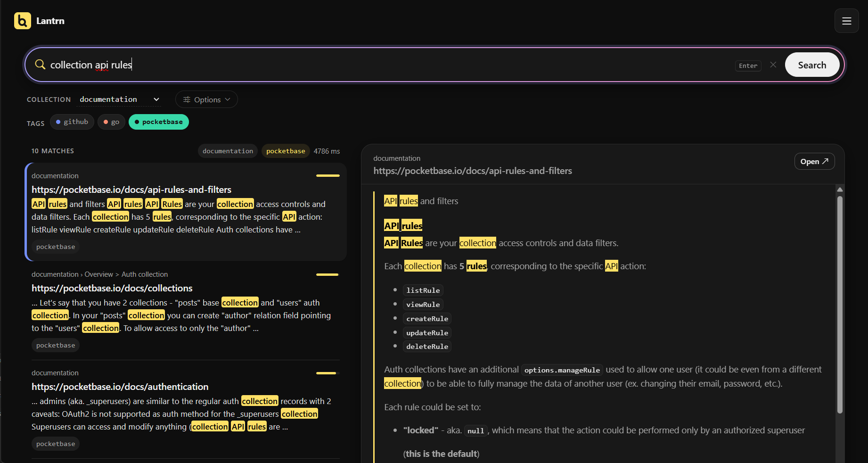
Task: Click the preview panel scrollbar thumb
Action: [x=840, y=304]
